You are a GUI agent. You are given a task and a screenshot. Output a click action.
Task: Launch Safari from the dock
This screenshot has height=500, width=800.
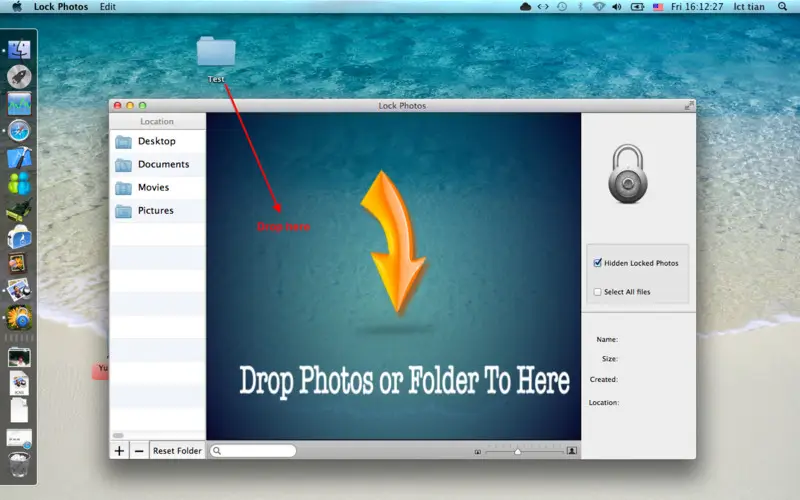[19, 131]
